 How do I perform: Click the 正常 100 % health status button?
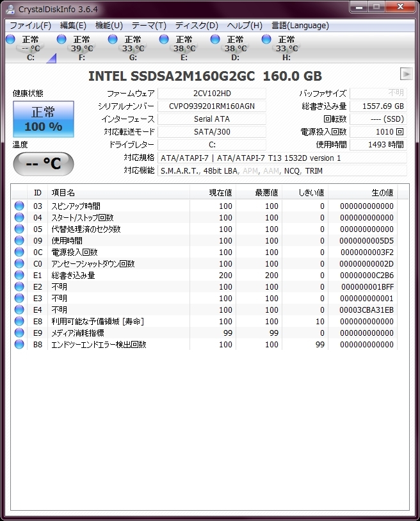pyautogui.click(x=43, y=119)
